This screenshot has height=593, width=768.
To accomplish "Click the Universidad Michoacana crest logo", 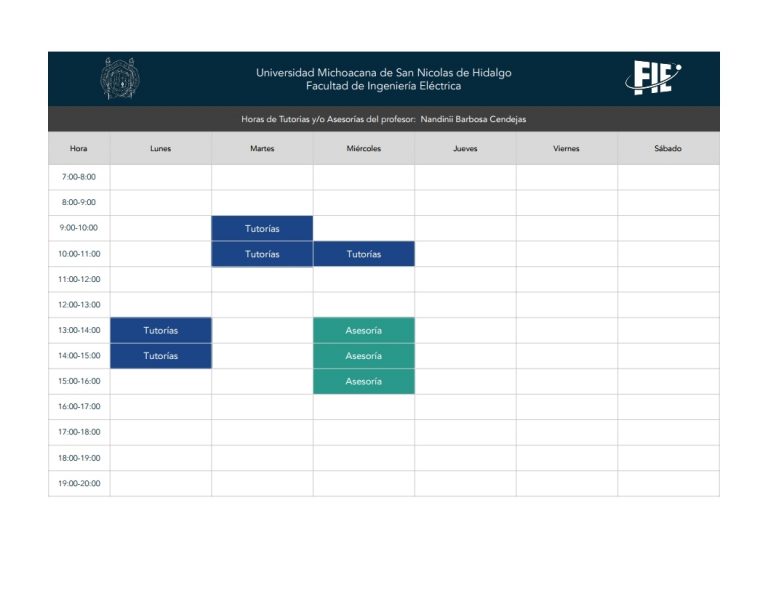I will click(120, 79).
